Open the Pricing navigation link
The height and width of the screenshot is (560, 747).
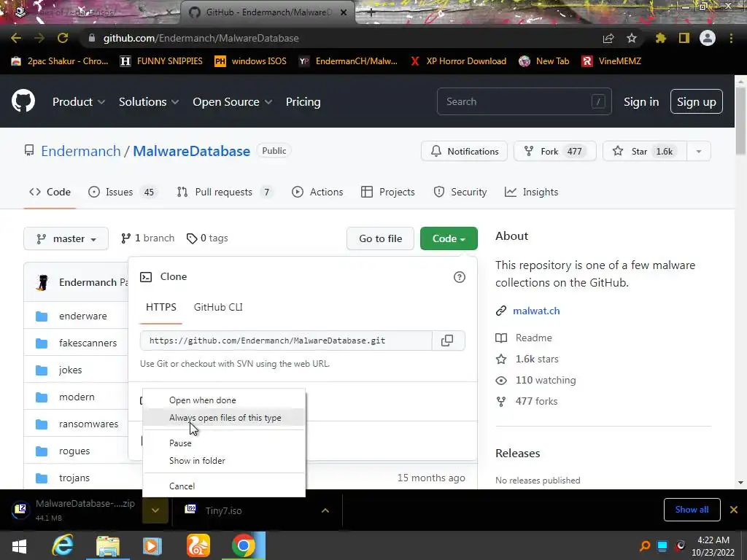303,102
